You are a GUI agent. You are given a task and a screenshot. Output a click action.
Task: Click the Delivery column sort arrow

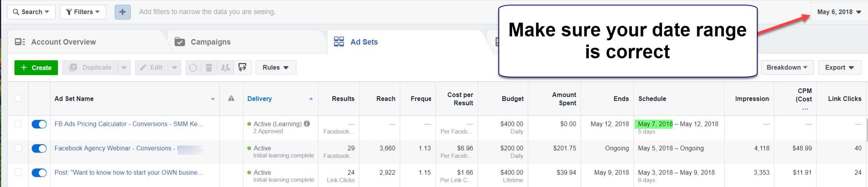(x=311, y=99)
